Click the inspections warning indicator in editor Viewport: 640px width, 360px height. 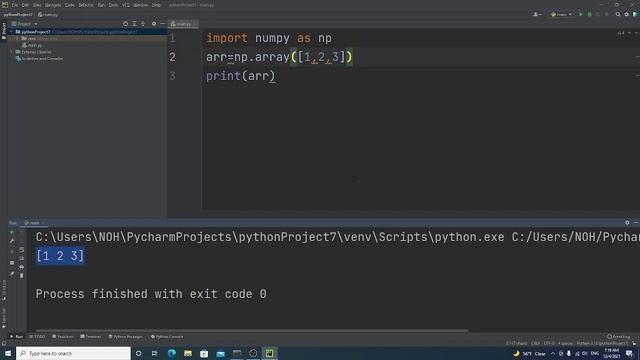[621, 33]
